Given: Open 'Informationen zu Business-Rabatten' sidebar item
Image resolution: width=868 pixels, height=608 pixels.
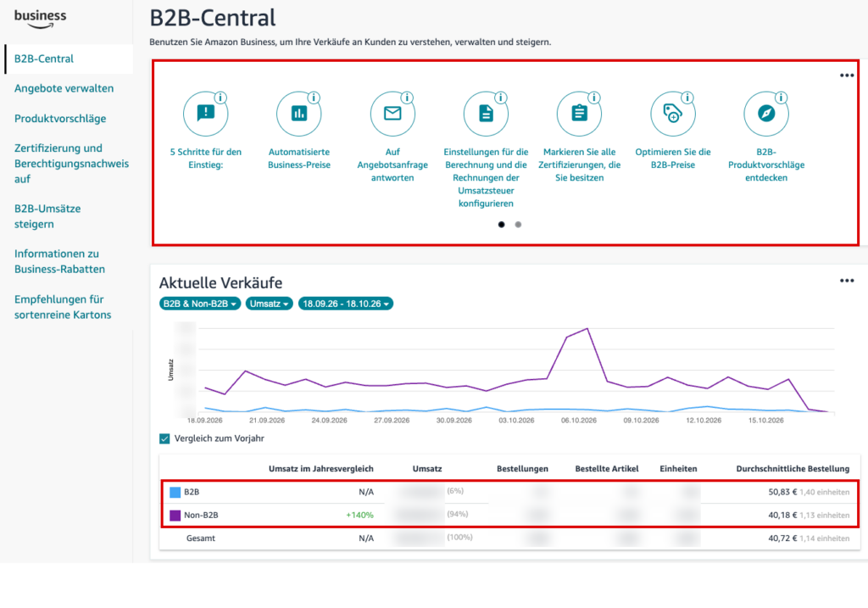Looking at the screenshot, I should point(59,261).
